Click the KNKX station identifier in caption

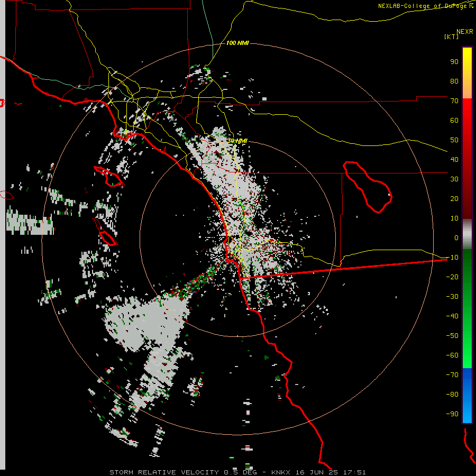point(281,472)
